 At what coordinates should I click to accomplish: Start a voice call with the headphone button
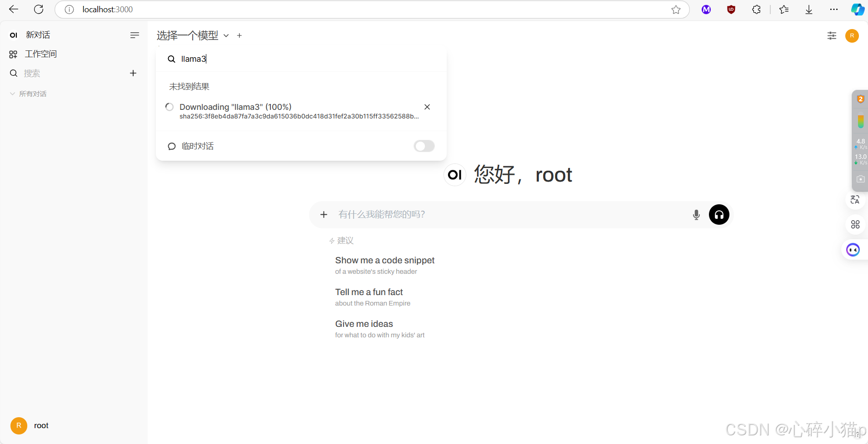(x=718, y=214)
